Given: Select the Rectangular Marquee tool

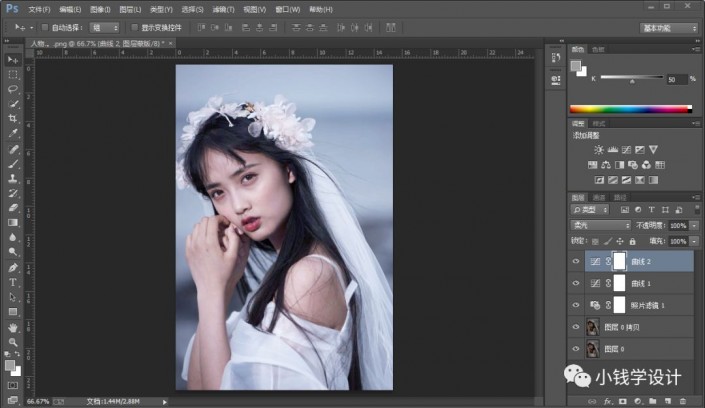Looking at the screenshot, I should coord(13,74).
